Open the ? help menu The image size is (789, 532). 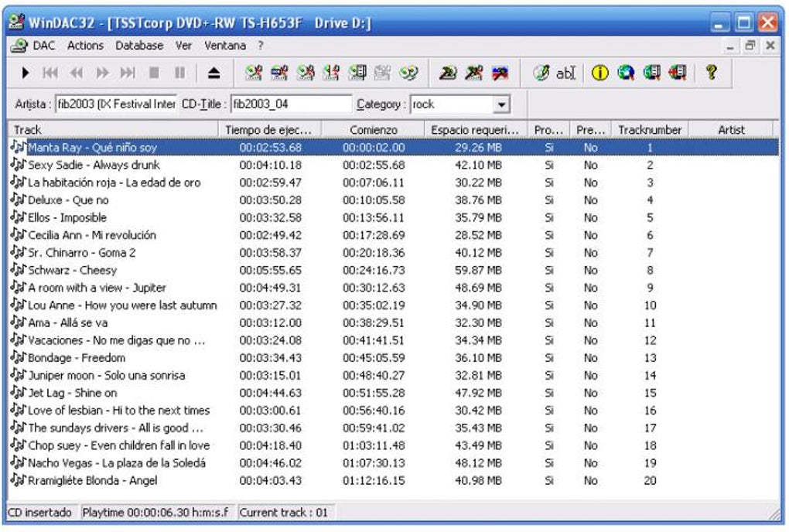(260, 46)
